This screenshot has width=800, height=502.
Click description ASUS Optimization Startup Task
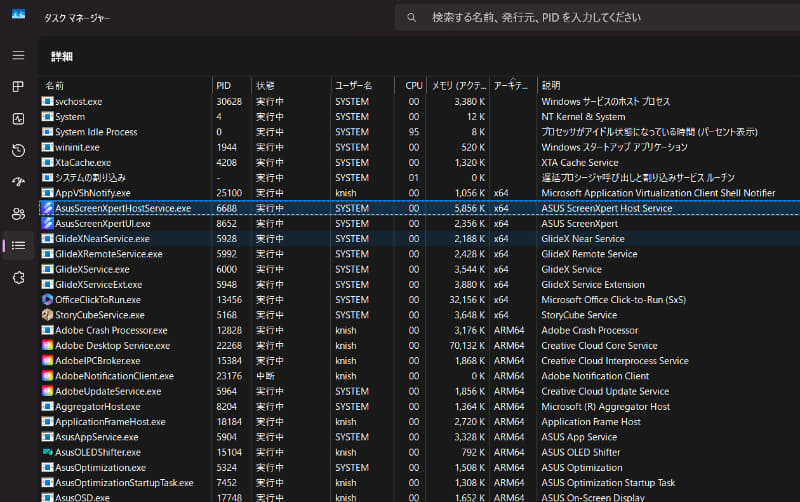coord(608,483)
